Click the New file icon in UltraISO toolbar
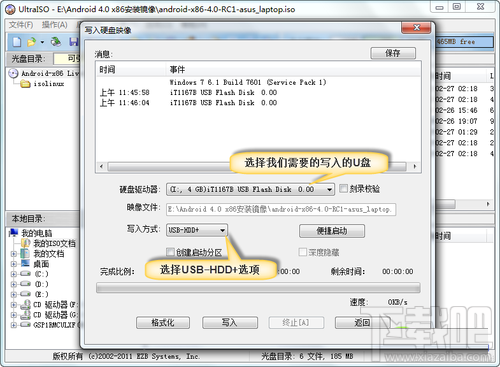Image resolution: width=500 pixels, height=367 pixels. coord(17,42)
